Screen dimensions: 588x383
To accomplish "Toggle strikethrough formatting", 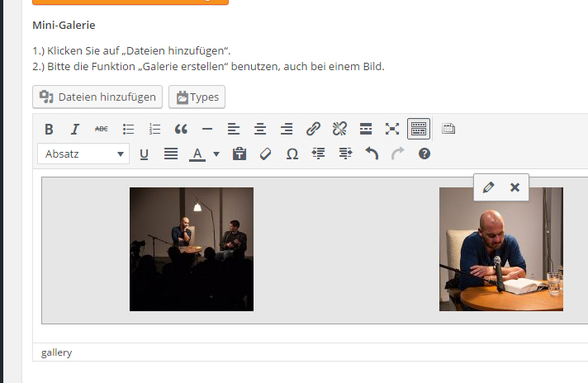I will [x=102, y=129].
